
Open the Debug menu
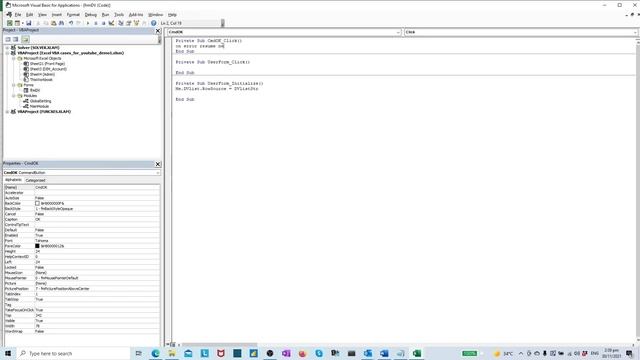point(91,15)
